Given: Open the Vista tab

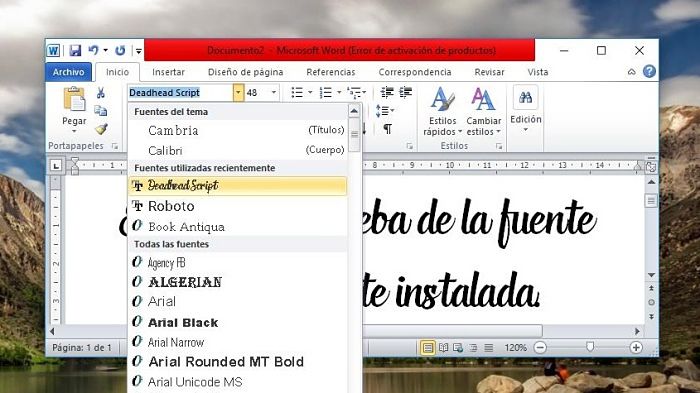Looking at the screenshot, I should 538,72.
